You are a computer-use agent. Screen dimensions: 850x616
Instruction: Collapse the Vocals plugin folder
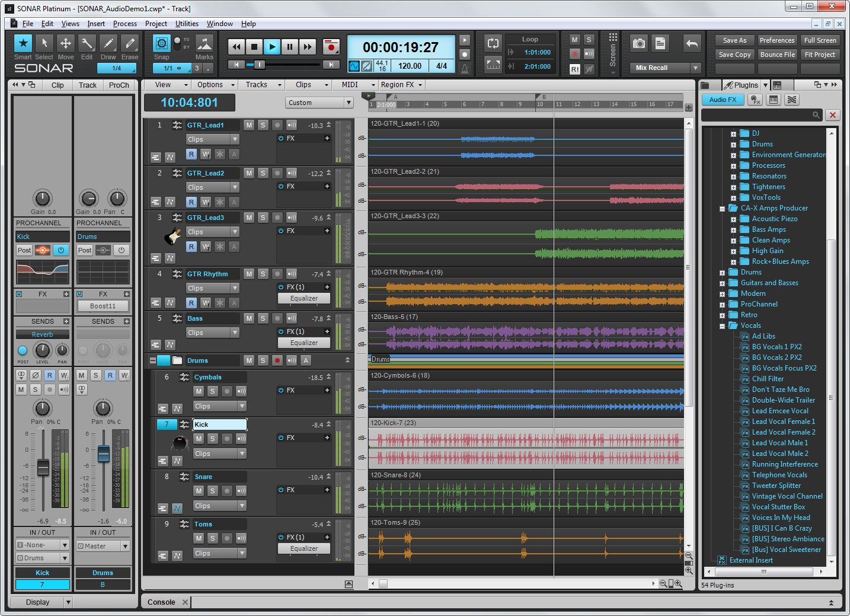pyautogui.click(x=722, y=326)
